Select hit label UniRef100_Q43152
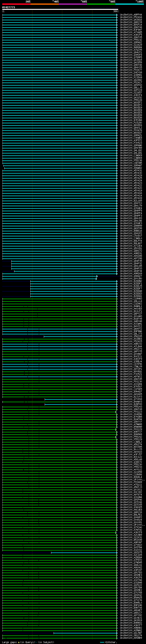 coord(131,98)
